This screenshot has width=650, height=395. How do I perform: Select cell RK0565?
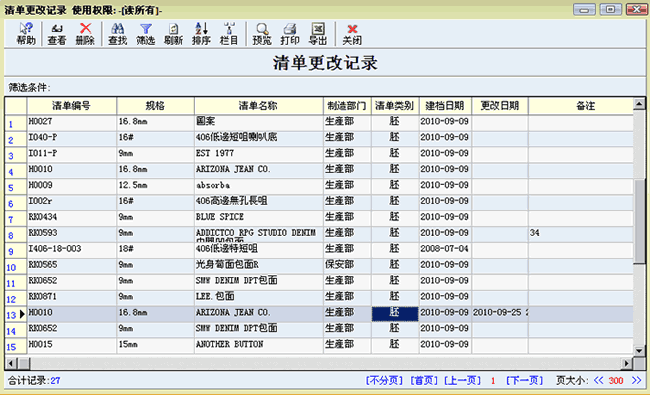72,265
